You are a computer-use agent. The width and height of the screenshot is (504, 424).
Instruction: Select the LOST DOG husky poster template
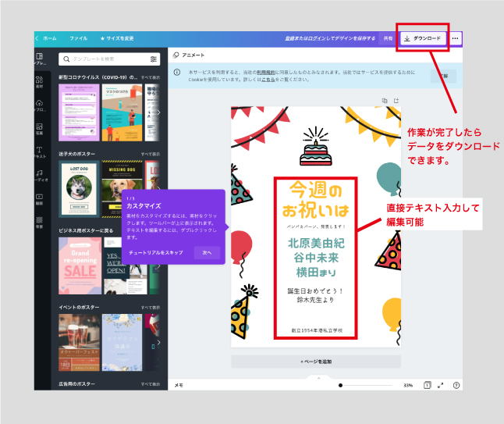(79, 189)
